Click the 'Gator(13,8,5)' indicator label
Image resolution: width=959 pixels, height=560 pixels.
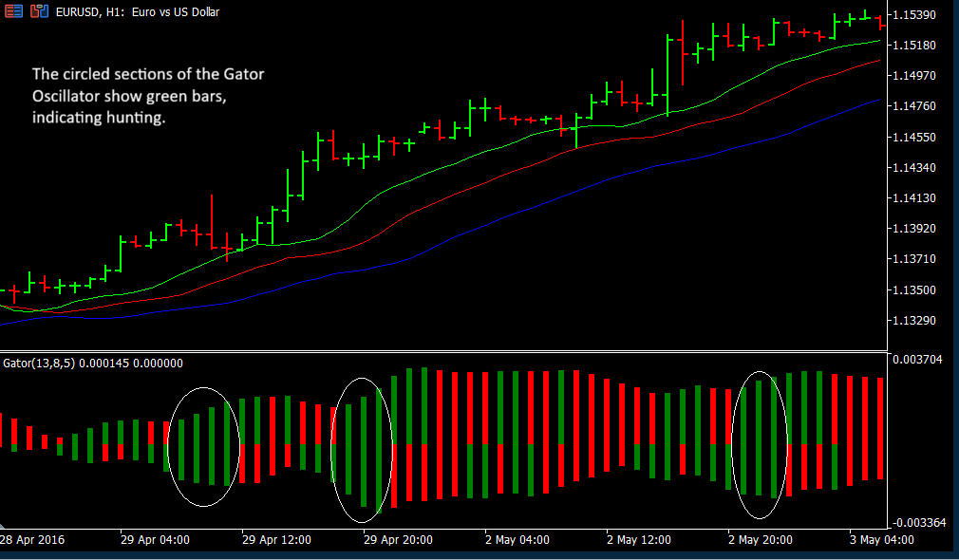tap(39, 364)
